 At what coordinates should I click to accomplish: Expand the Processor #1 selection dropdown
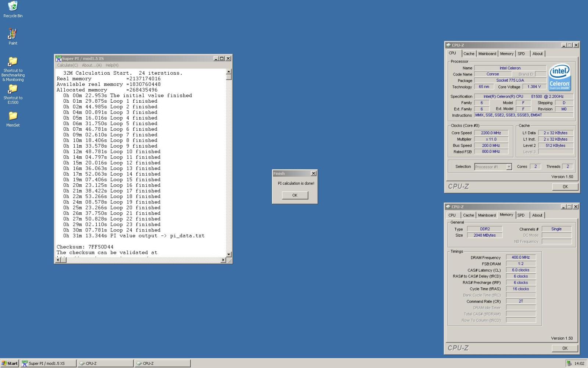click(x=509, y=167)
